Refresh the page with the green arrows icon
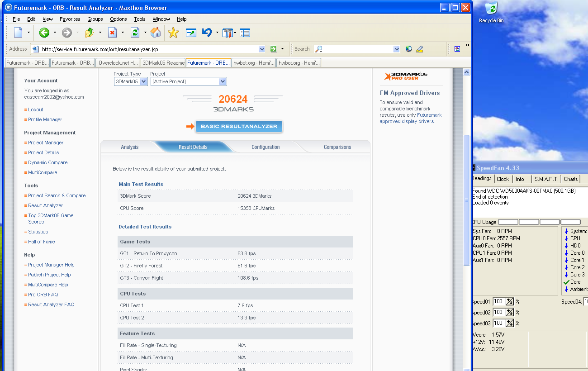The width and height of the screenshot is (588, 371). point(135,33)
